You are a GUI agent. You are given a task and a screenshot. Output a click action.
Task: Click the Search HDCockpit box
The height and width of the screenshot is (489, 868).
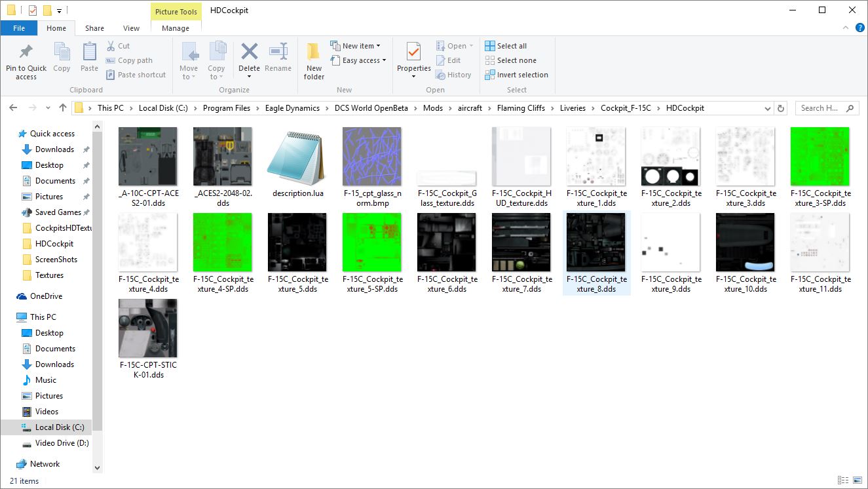pyautogui.click(x=827, y=108)
